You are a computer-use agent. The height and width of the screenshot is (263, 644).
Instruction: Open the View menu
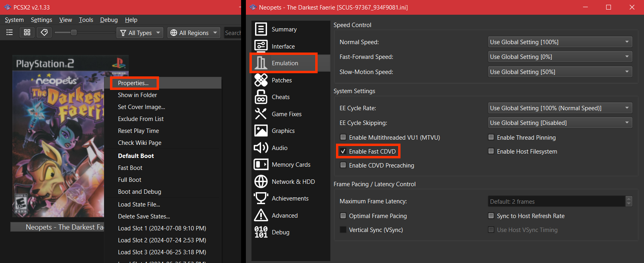[66, 20]
